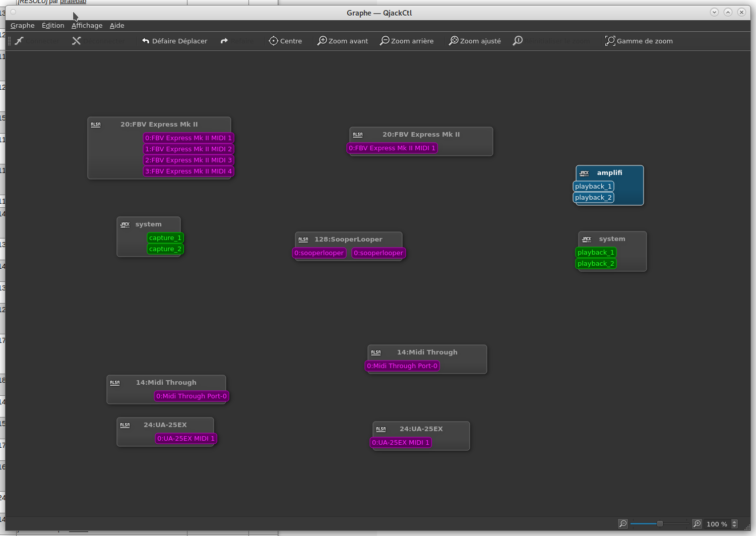The width and height of the screenshot is (756, 536).
Task: Increase zoom with the spinbox up arrow
Action: coord(734,522)
